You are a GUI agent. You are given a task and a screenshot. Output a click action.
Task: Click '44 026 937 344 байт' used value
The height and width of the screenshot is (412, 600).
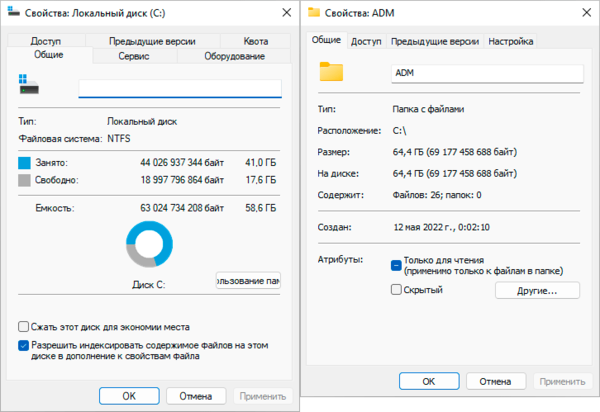click(x=182, y=163)
